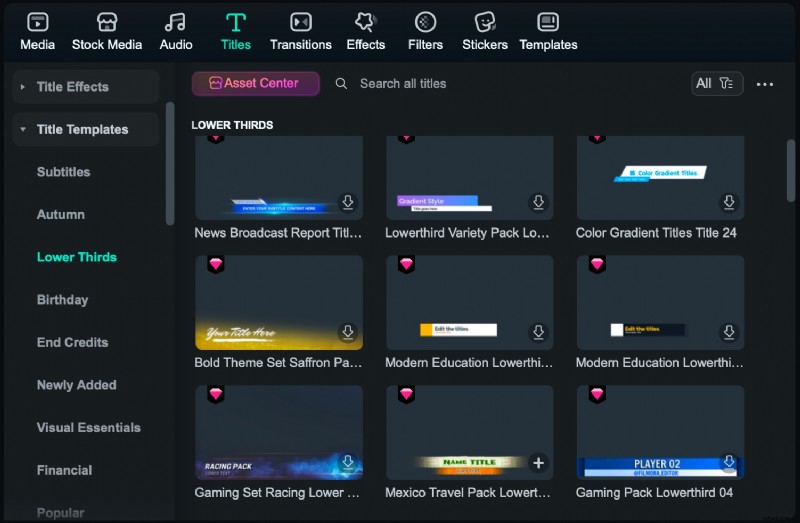Click premium gem badge on Bold Theme Saffron

[216, 264]
